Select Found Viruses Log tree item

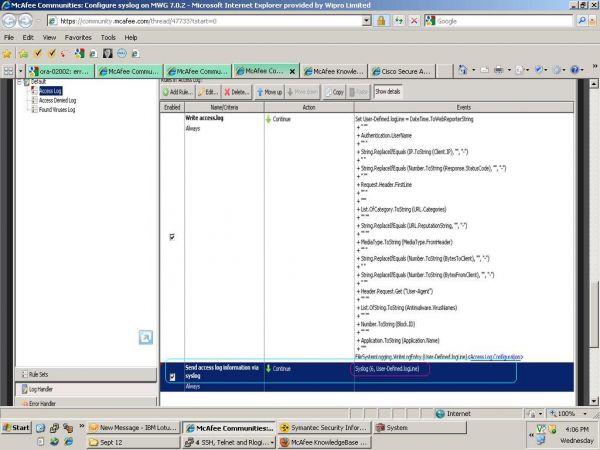(57, 110)
